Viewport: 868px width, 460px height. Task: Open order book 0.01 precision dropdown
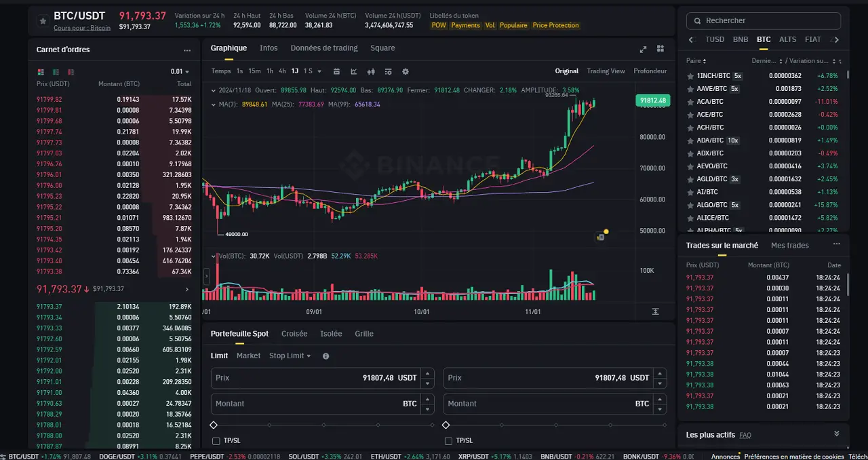[180, 72]
